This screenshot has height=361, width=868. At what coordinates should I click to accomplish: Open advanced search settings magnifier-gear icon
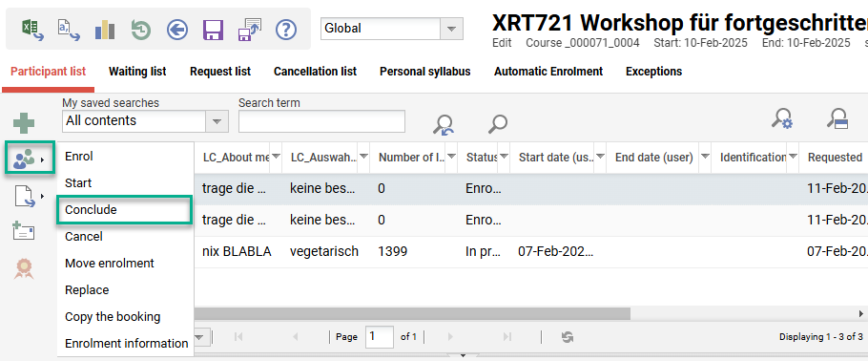pyautogui.click(x=783, y=118)
